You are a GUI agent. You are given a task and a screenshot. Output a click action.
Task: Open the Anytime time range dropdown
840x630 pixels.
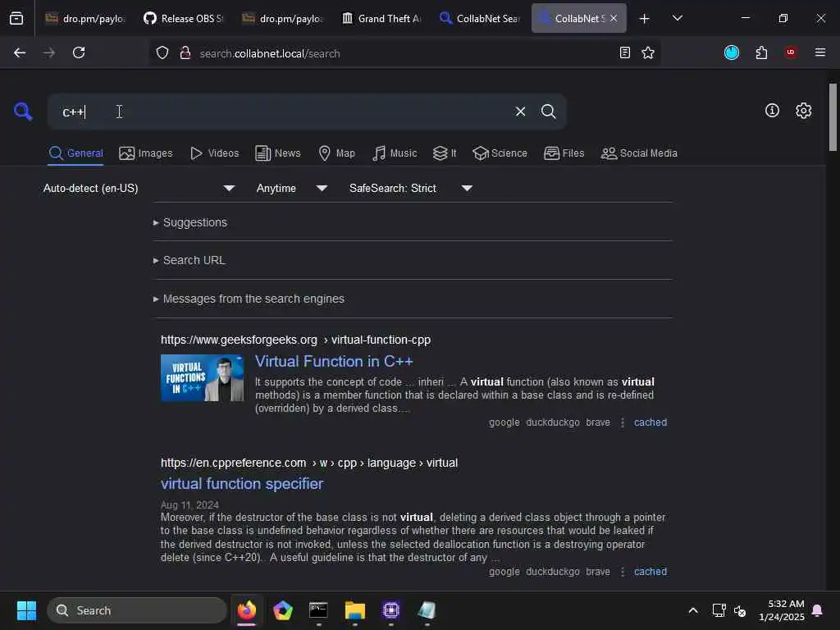click(x=292, y=188)
